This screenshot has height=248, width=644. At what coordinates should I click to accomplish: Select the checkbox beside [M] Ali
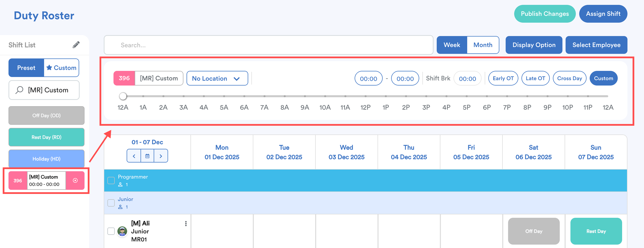111,231
